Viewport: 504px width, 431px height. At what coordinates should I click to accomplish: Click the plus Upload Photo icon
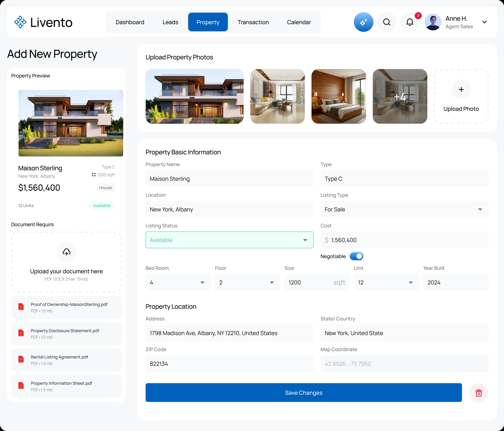pyautogui.click(x=461, y=89)
